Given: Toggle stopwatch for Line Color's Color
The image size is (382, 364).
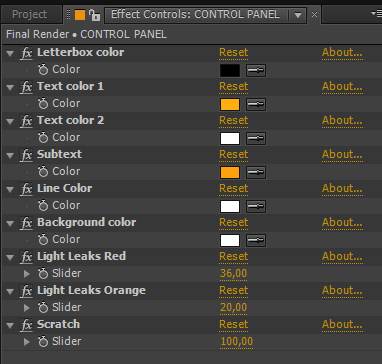Looking at the screenshot, I should (43, 206).
